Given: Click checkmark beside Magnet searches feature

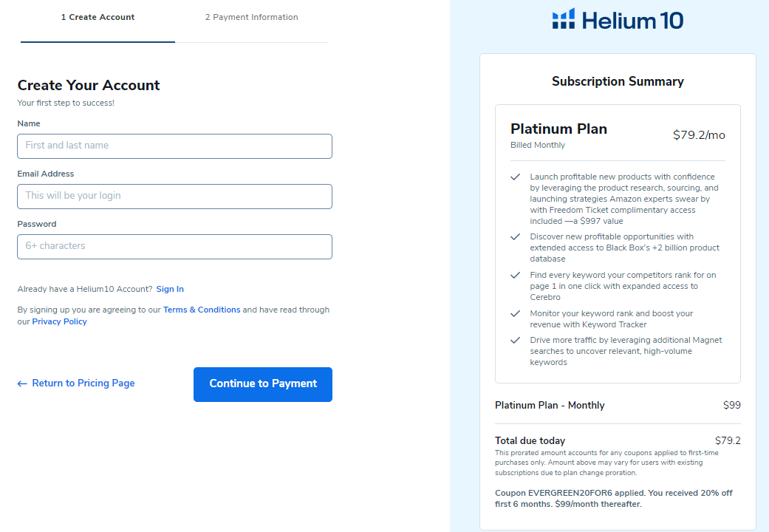Looking at the screenshot, I should 515,341.
